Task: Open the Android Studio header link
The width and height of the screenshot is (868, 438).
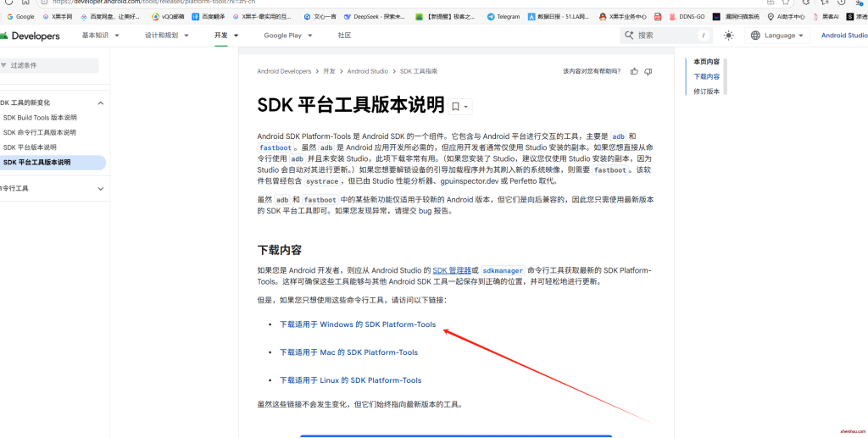Action: [844, 36]
